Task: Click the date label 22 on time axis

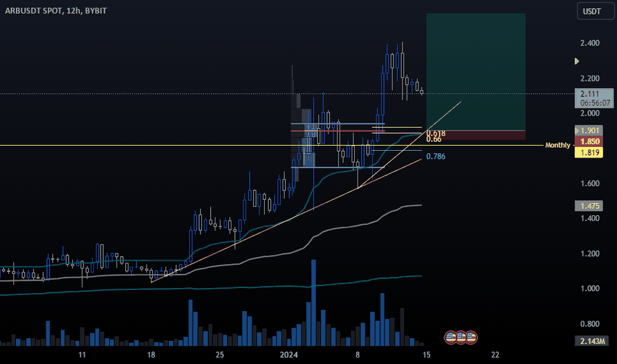Action: pyautogui.click(x=495, y=355)
